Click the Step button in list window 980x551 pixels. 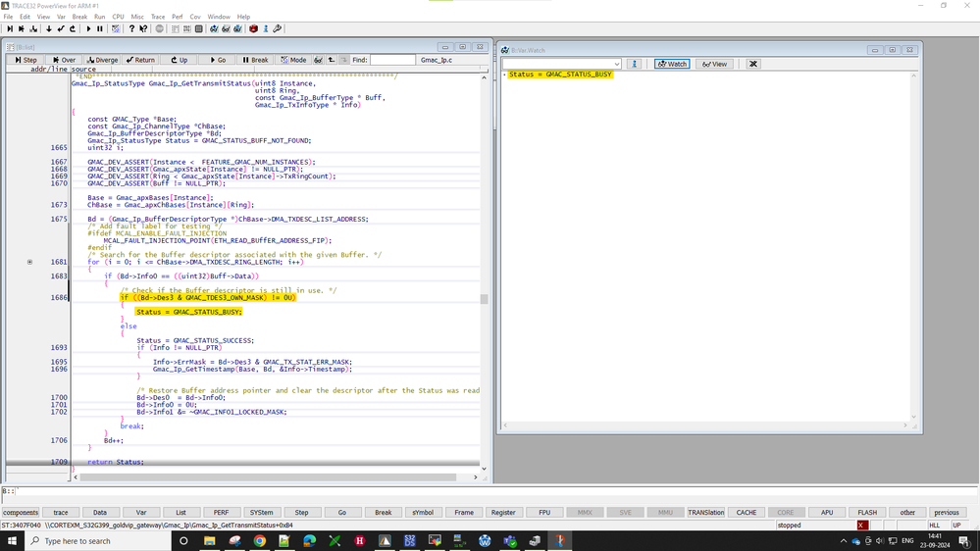[x=26, y=60]
